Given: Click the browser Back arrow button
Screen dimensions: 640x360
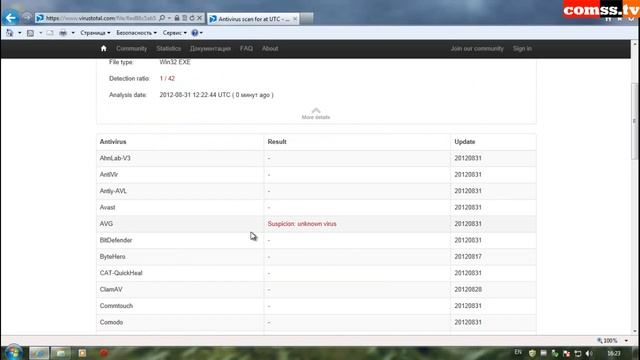Looking at the screenshot, I should [11, 18].
